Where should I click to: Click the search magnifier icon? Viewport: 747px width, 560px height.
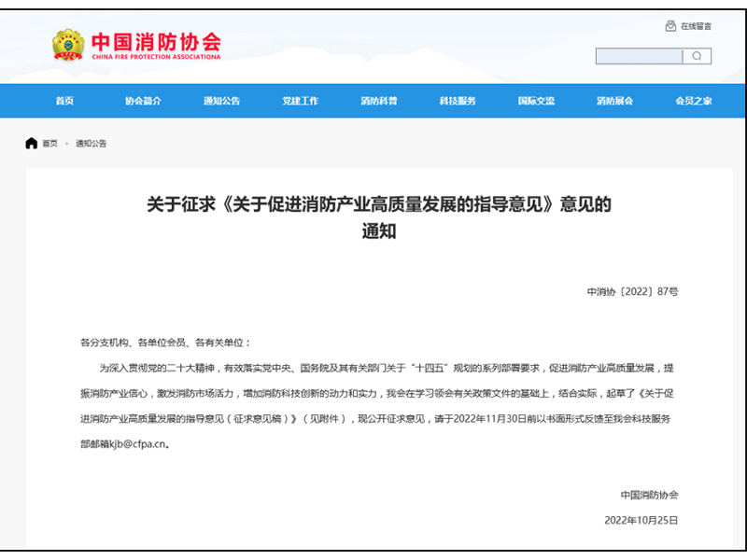697,57
